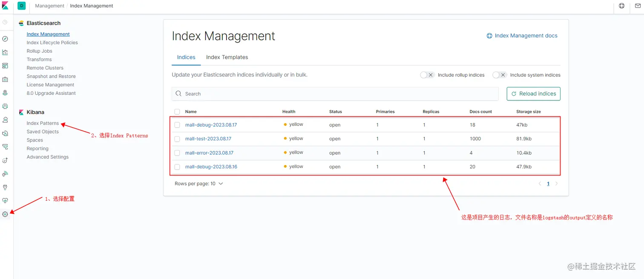
Task: Select Index Patterns under Kibana
Action: (x=43, y=123)
